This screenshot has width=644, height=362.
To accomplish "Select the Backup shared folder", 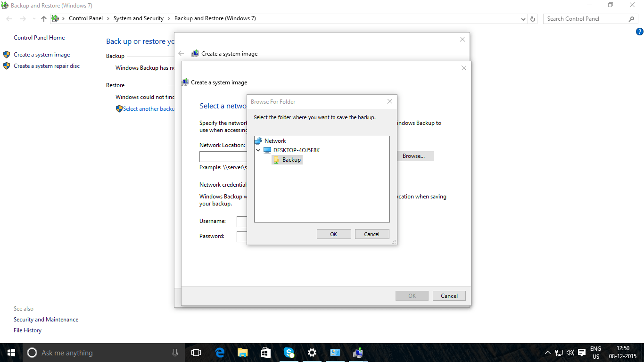I will tap(287, 160).
